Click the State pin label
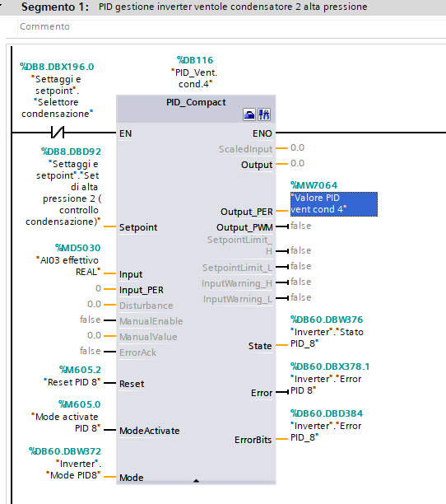Image resolution: width=446 pixels, height=504 pixels. pyautogui.click(x=260, y=346)
